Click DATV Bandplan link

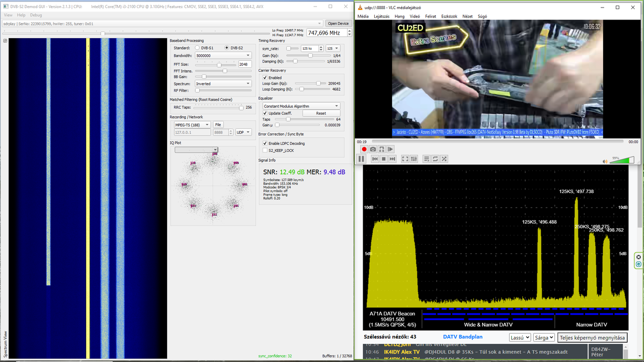463,337
